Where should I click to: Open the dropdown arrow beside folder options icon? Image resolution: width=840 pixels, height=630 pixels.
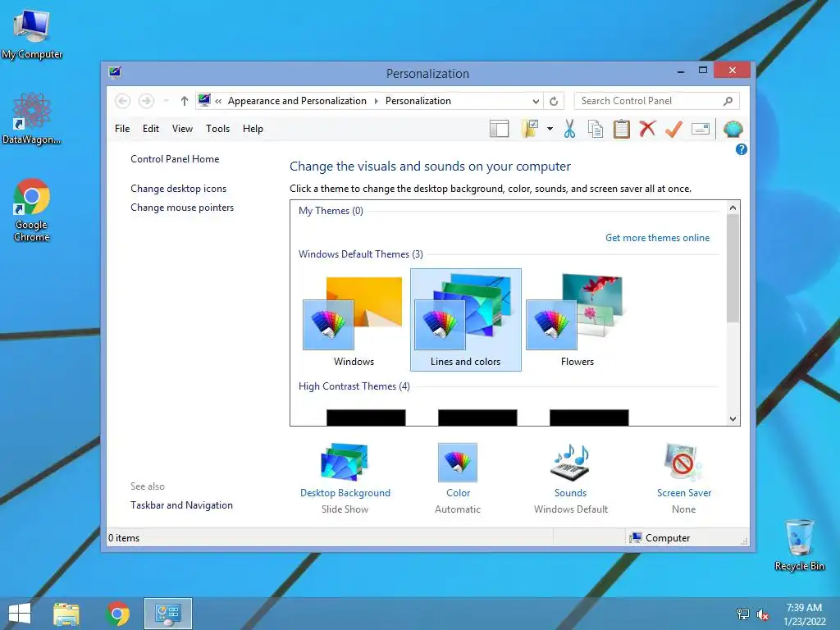click(550, 129)
